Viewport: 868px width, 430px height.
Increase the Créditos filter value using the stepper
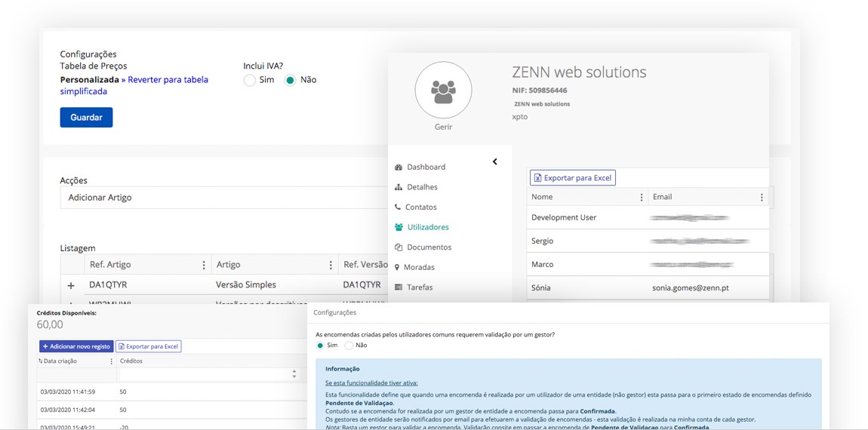coord(294,372)
